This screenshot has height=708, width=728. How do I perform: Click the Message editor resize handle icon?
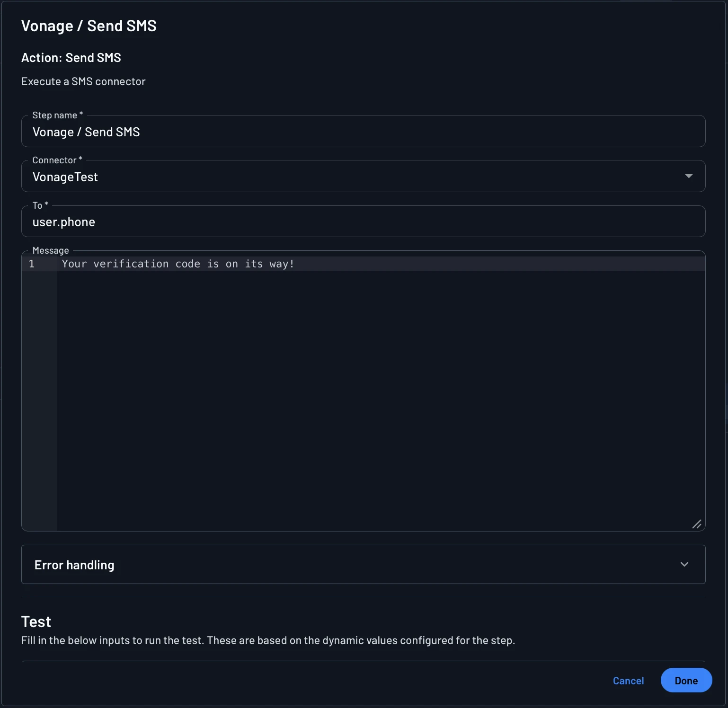[697, 524]
